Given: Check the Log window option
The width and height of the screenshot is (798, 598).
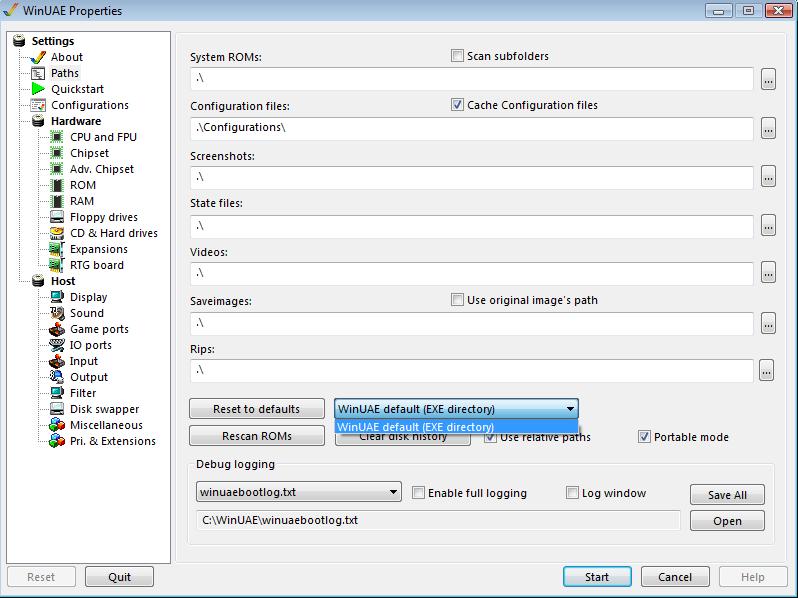Looking at the screenshot, I should pyautogui.click(x=572, y=493).
